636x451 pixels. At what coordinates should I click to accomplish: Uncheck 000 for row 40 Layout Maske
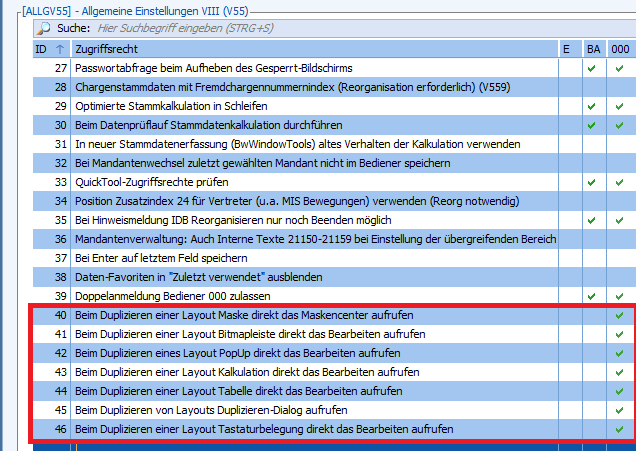[620, 315]
